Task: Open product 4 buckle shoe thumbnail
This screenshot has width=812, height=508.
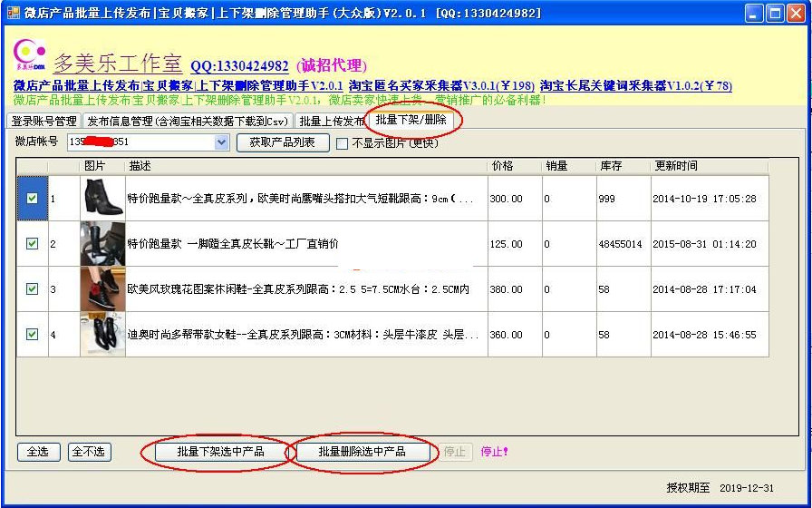Action: tap(102, 334)
